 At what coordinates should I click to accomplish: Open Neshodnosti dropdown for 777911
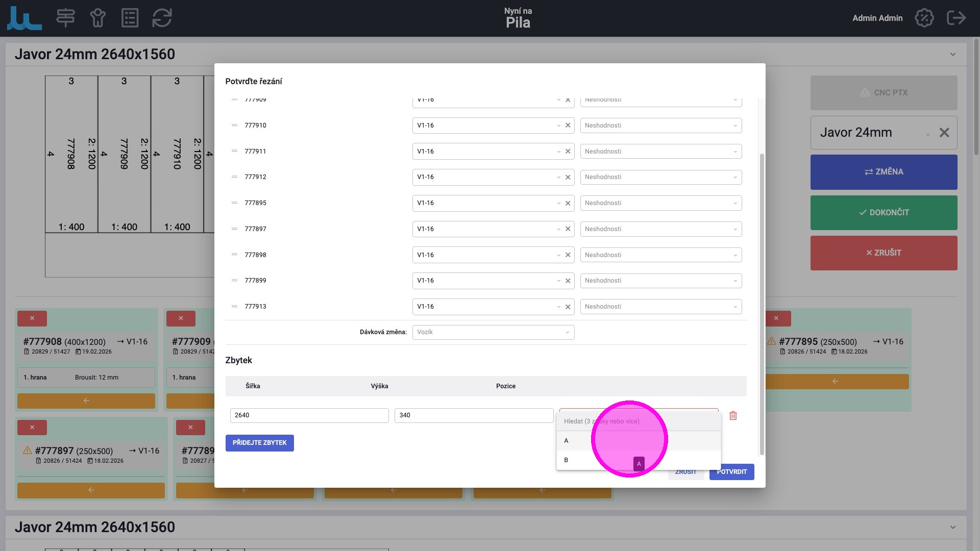click(x=660, y=152)
